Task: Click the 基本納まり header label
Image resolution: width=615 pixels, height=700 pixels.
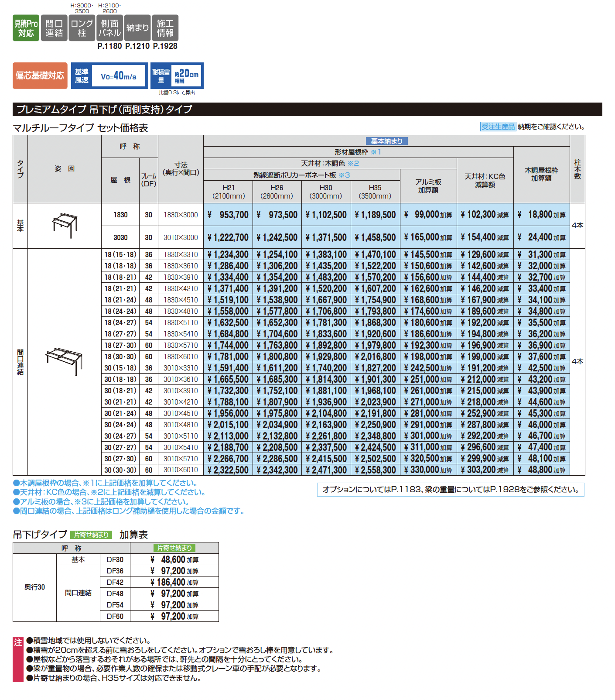Action: pyautogui.click(x=386, y=141)
